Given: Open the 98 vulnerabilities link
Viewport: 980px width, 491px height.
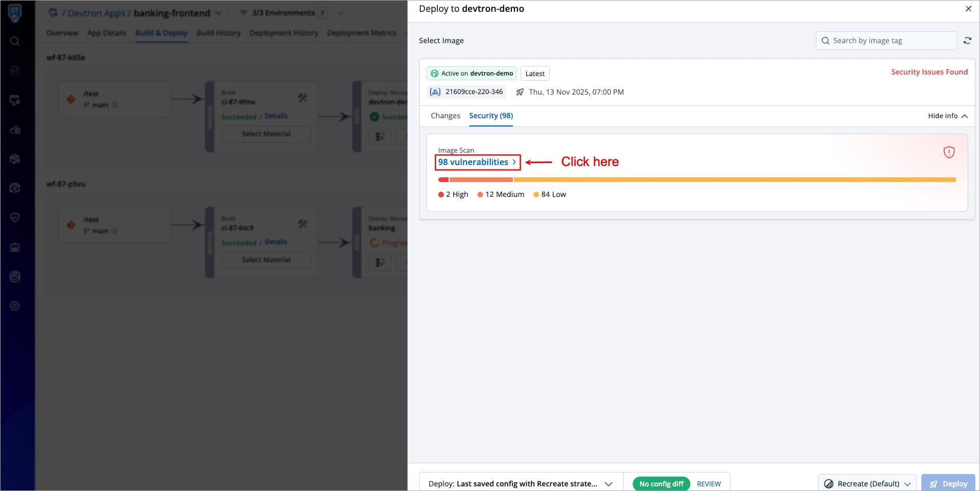Looking at the screenshot, I should tap(477, 162).
